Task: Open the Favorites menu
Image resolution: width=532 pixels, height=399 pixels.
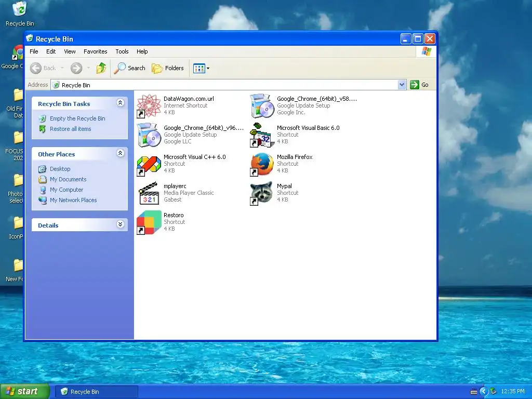Action: [96, 51]
